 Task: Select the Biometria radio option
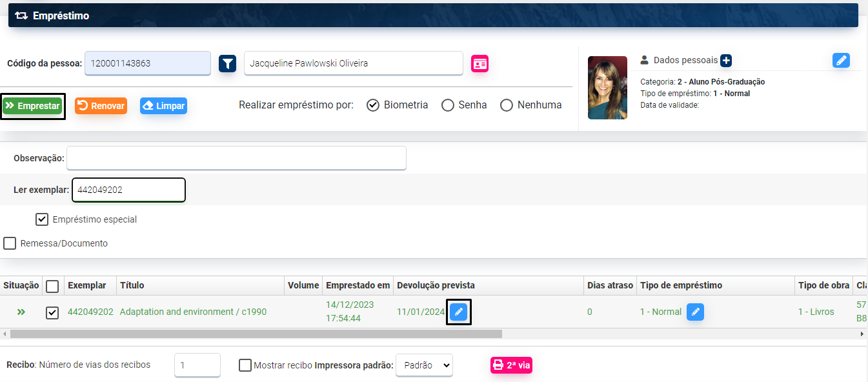click(x=373, y=105)
